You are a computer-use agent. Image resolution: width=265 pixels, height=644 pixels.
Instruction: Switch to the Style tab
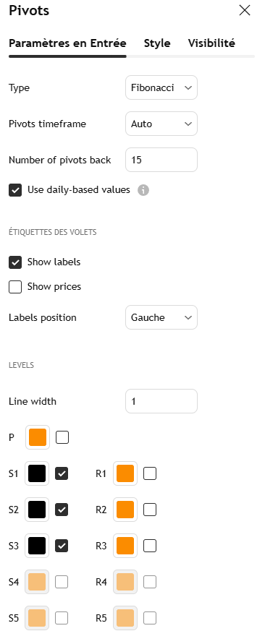tap(157, 43)
